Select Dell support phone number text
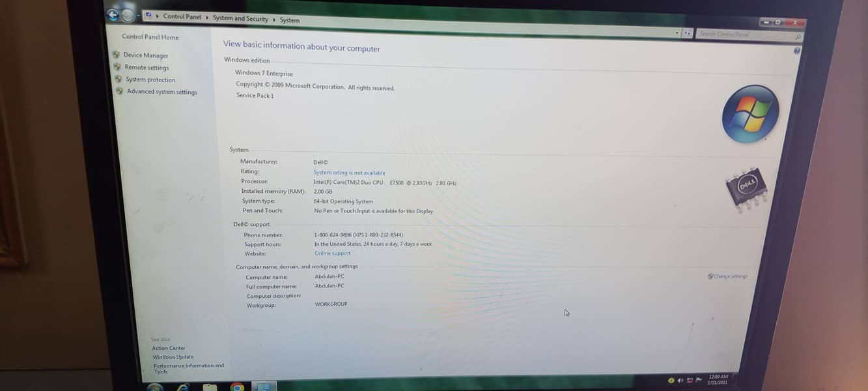The image size is (868, 391). coord(358,235)
